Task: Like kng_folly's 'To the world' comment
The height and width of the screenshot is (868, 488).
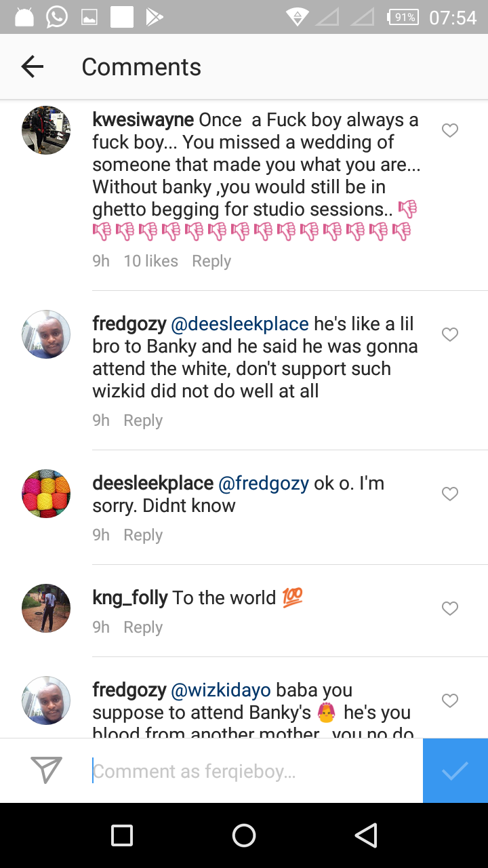Action: 450,608
